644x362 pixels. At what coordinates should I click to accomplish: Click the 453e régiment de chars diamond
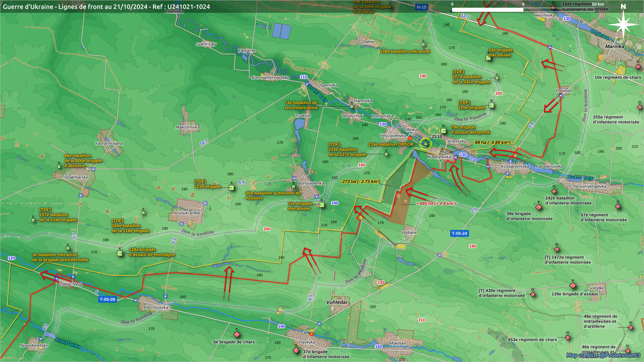pos(568,338)
